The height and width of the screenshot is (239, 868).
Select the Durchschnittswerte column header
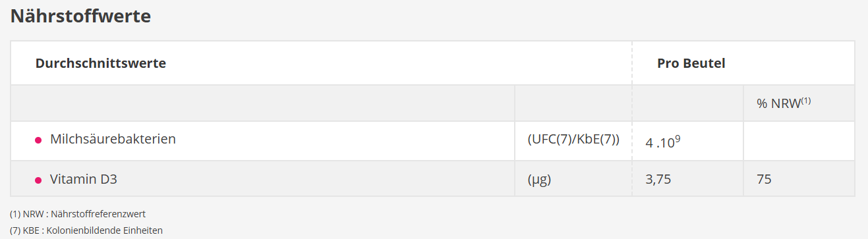pyautogui.click(x=100, y=63)
